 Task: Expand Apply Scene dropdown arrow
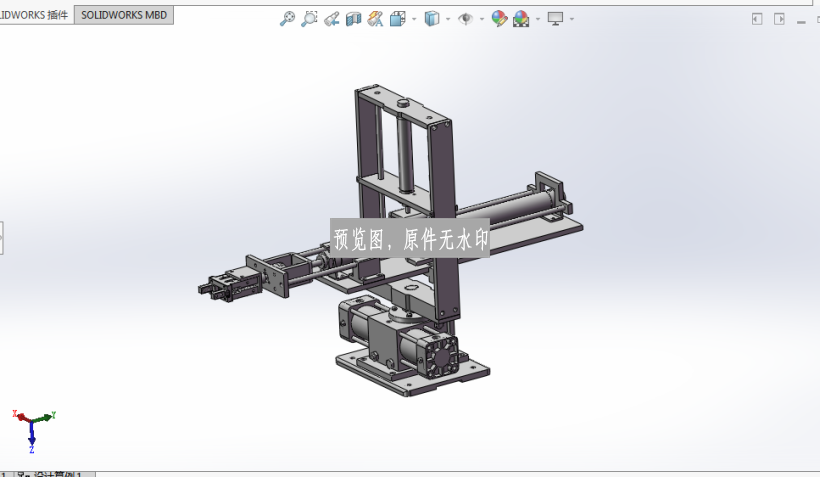tap(538, 19)
